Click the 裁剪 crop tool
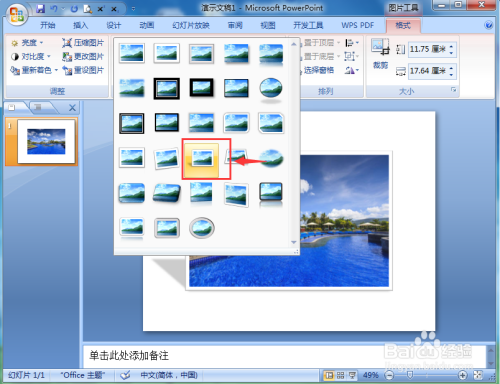Viewport: 500px width, 384px height. 380,54
